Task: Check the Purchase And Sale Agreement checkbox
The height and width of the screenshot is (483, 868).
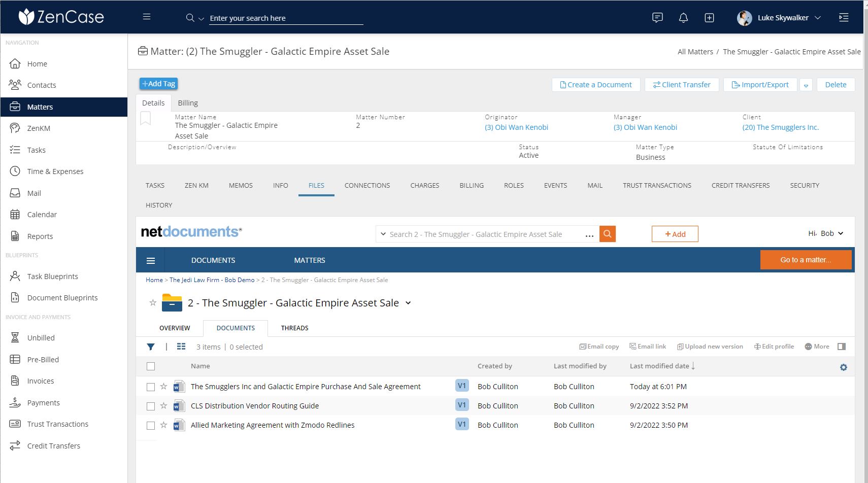Action: click(150, 386)
